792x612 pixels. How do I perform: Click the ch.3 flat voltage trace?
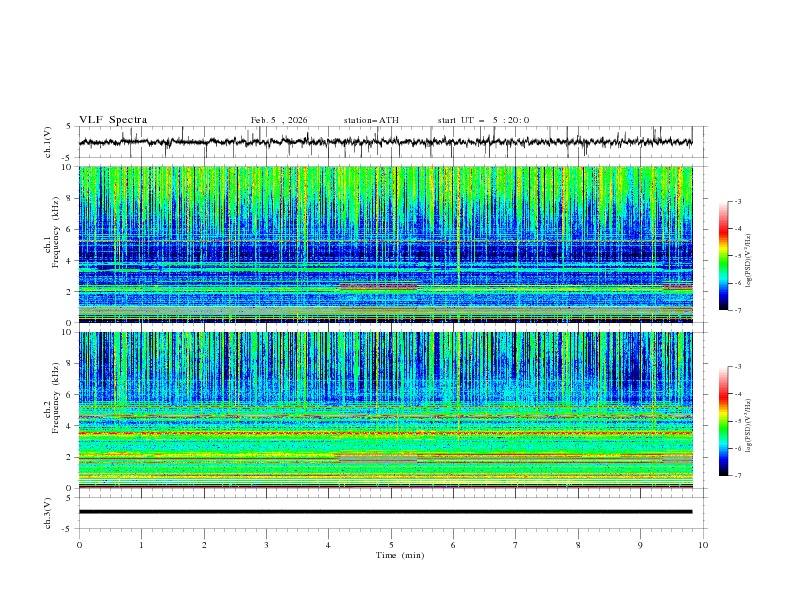click(x=385, y=512)
